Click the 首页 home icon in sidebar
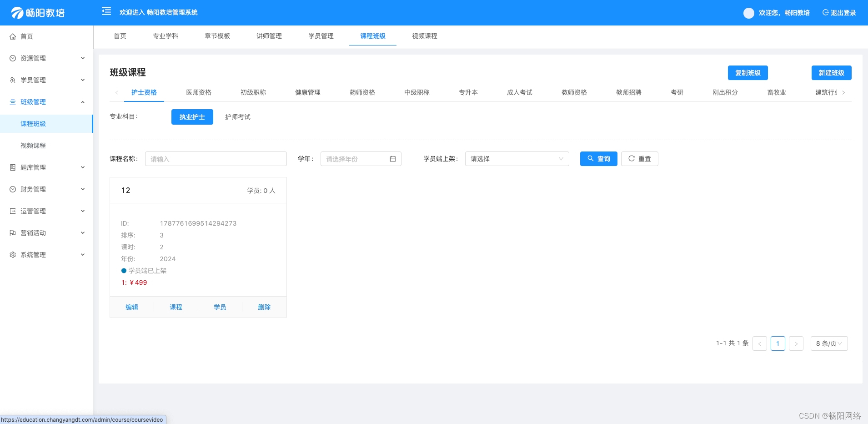The image size is (868, 424). click(13, 36)
